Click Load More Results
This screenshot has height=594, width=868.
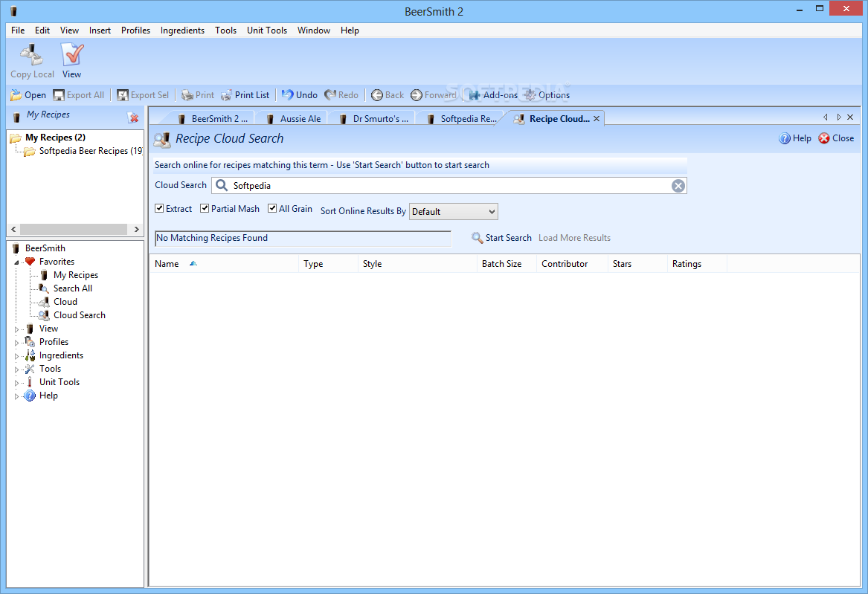(575, 238)
